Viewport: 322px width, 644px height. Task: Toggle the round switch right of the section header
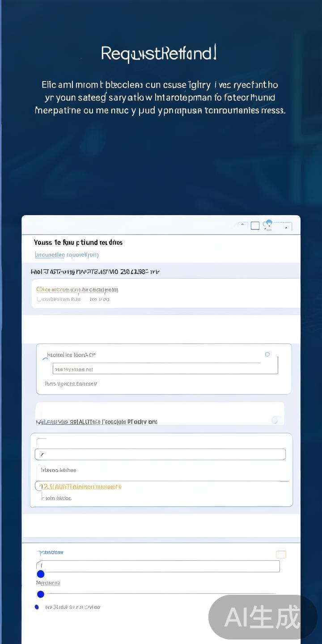(275, 420)
